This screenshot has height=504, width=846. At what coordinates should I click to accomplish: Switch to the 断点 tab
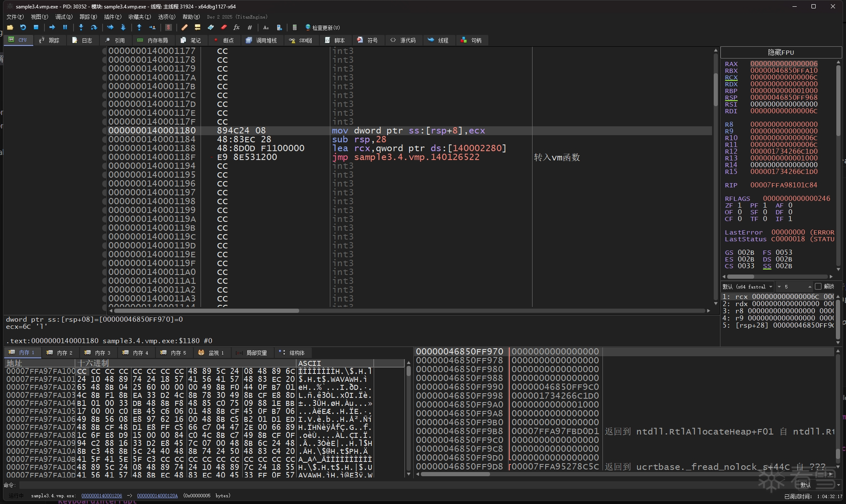coord(224,40)
